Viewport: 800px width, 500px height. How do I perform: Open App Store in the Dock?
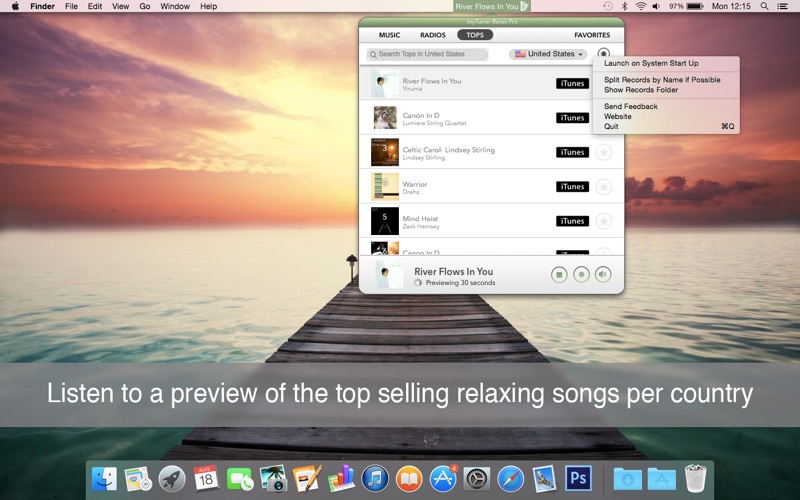click(443, 479)
